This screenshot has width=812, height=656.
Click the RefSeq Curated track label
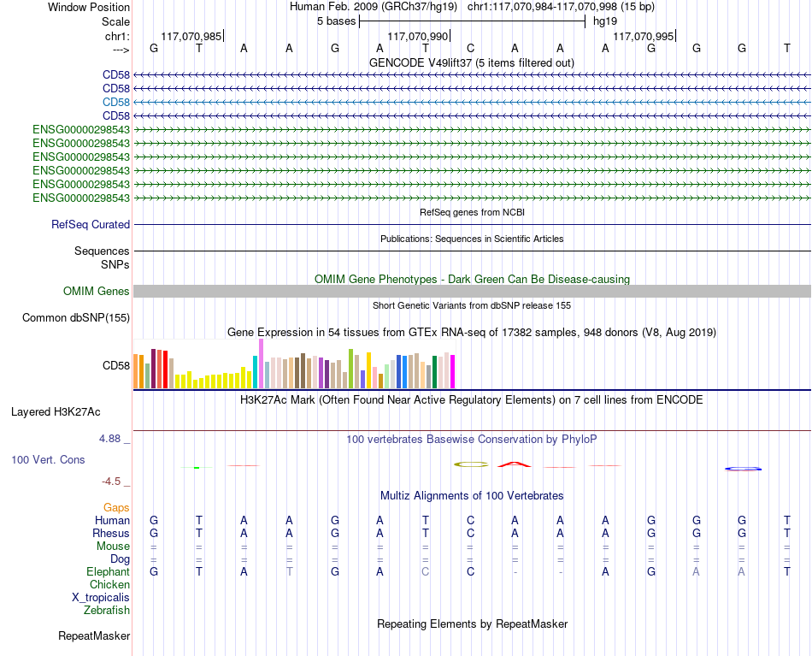[91, 224]
